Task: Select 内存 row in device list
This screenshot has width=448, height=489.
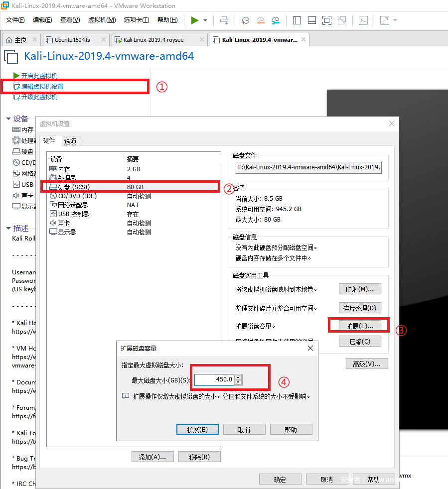Action: click(134, 169)
